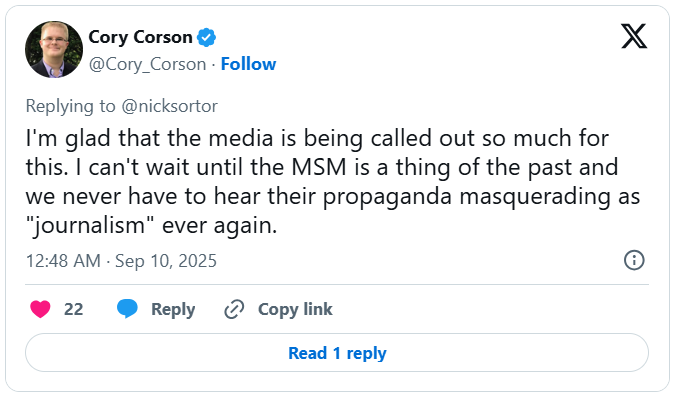
Task: Click the 22 likes count
Action: [x=73, y=309]
